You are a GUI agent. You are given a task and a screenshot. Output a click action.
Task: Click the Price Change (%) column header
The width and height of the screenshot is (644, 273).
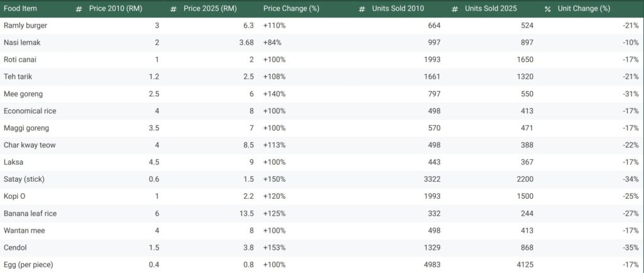(x=290, y=9)
